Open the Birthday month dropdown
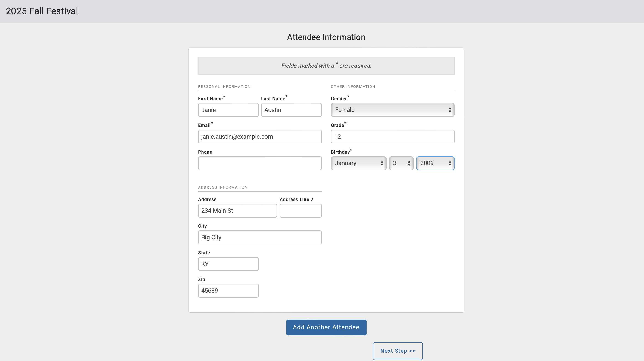Screen dimensions: 644x361 click(358, 163)
